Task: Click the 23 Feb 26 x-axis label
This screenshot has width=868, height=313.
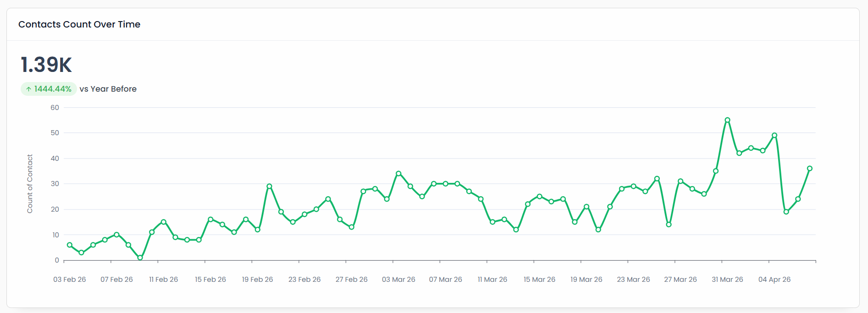Action: pyautogui.click(x=304, y=280)
